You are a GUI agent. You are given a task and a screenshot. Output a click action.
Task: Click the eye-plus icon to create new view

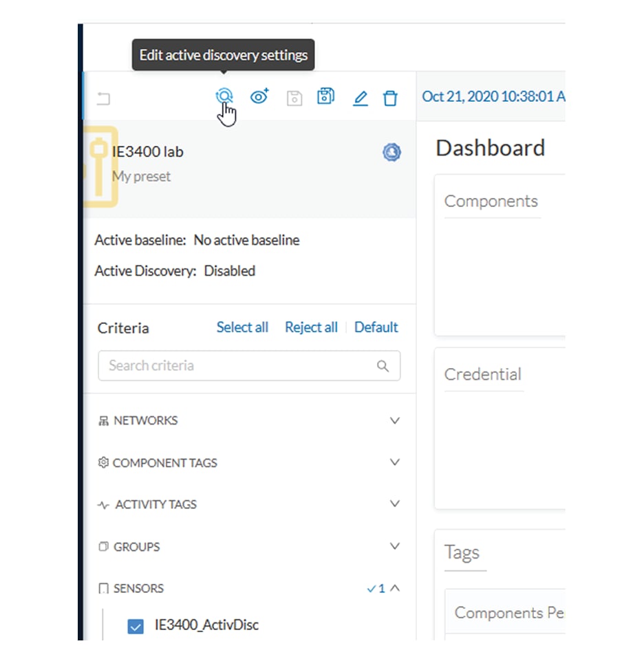point(259,97)
